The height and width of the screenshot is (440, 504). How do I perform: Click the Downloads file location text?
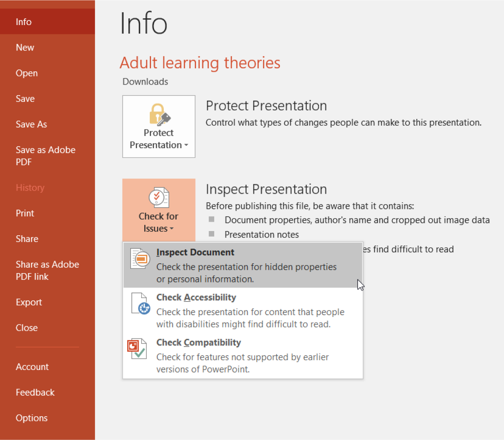[x=145, y=82]
